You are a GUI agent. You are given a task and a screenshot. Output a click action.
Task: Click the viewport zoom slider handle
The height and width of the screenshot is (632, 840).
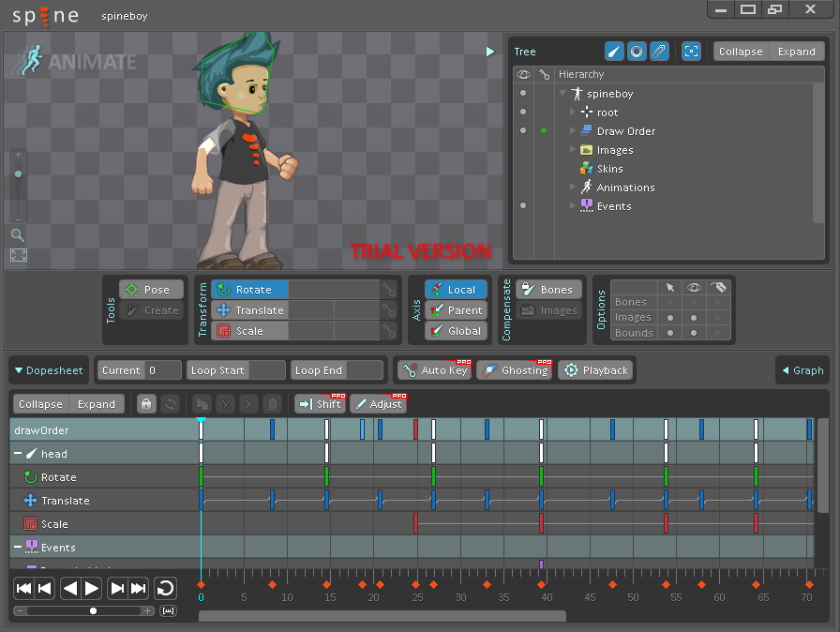point(18,174)
